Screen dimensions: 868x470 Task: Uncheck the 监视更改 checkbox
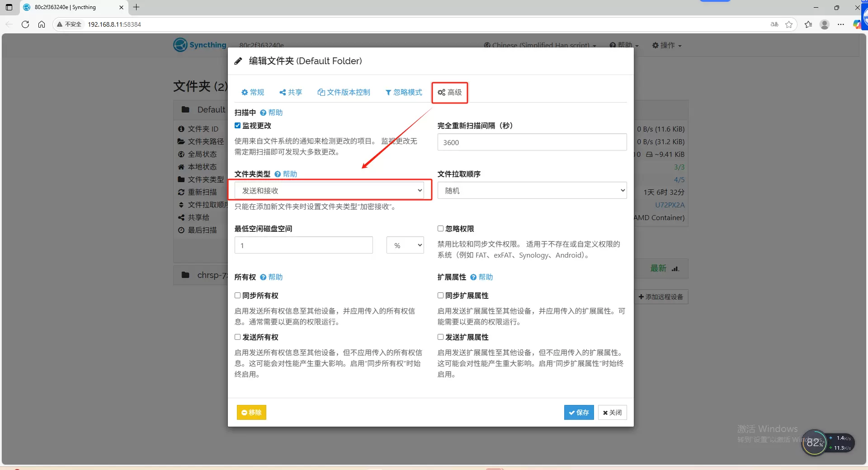237,126
